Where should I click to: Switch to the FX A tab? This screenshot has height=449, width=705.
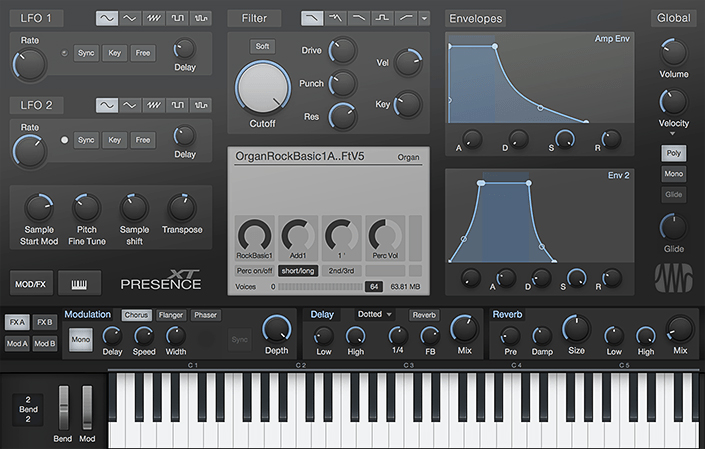pos(18,322)
